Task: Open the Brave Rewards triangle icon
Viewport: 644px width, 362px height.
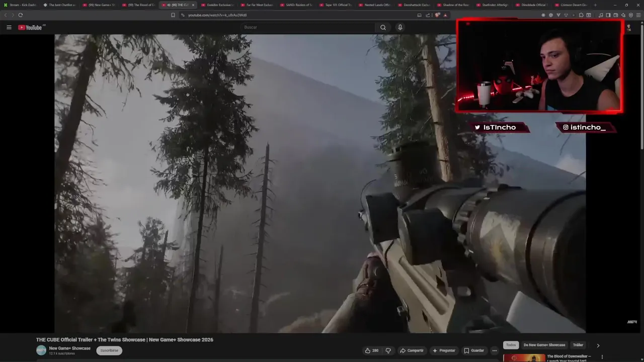Action: click(x=445, y=15)
